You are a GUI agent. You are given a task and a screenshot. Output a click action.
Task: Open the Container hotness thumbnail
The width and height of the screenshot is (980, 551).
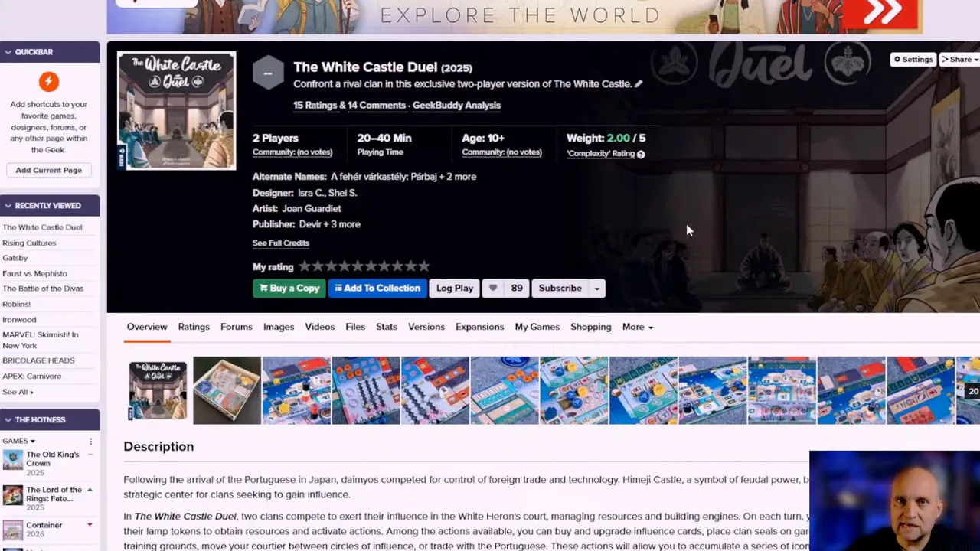[x=12, y=530]
